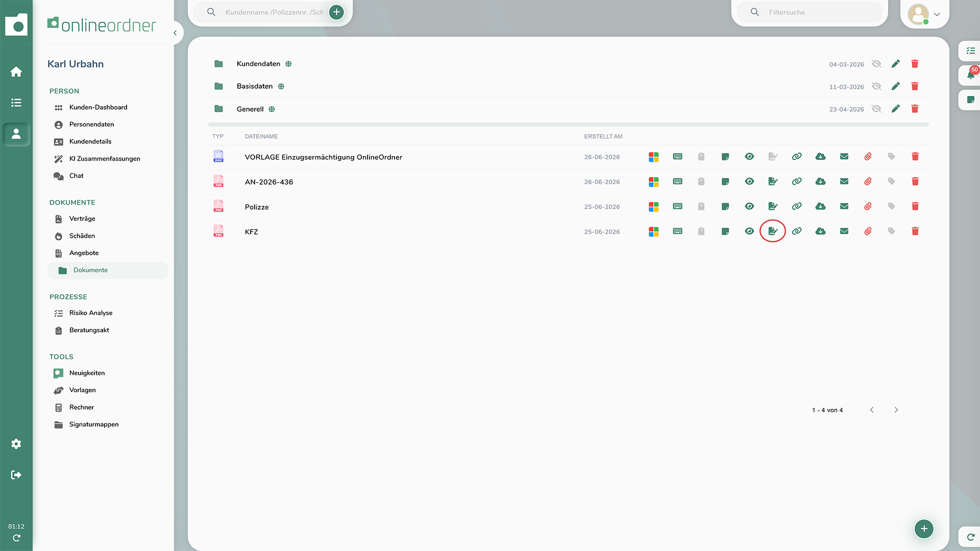This screenshot has width=980, height=551.
Task: Open the Basisdaten folder
Action: click(x=255, y=86)
